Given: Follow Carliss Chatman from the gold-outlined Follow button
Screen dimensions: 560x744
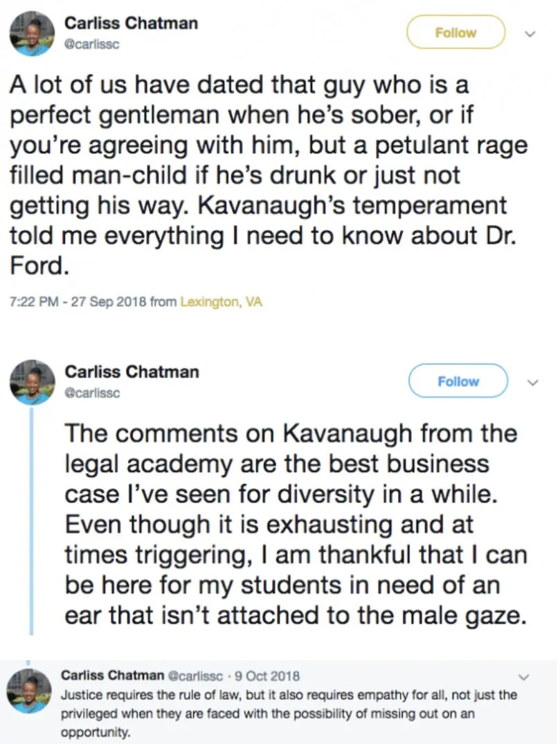Looking at the screenshot, I should click(455, 33).
